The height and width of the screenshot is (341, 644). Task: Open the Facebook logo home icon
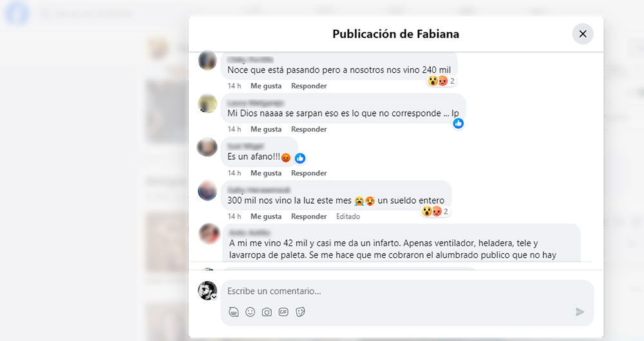(x=17, y=13)
